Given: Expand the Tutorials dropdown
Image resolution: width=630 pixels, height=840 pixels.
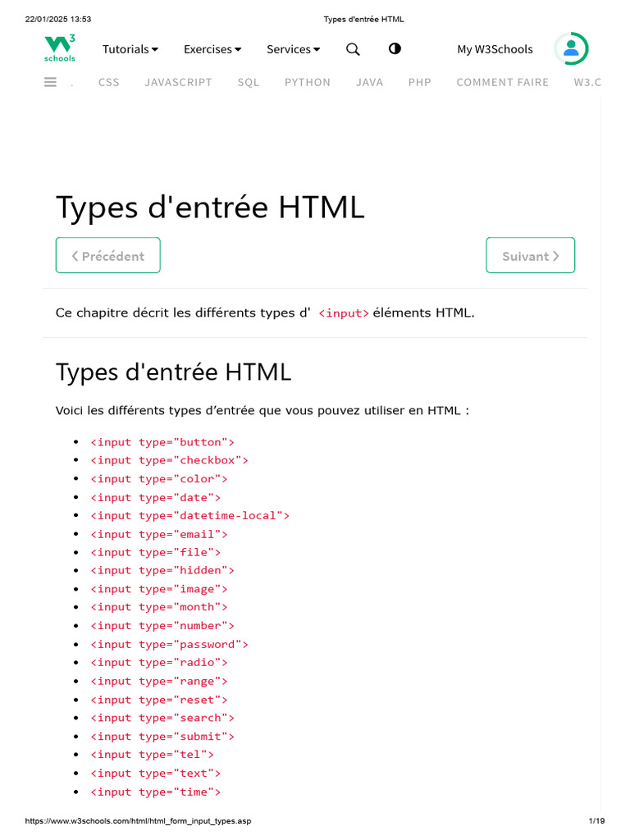Looking at the screenshot, I should (130, 49).
